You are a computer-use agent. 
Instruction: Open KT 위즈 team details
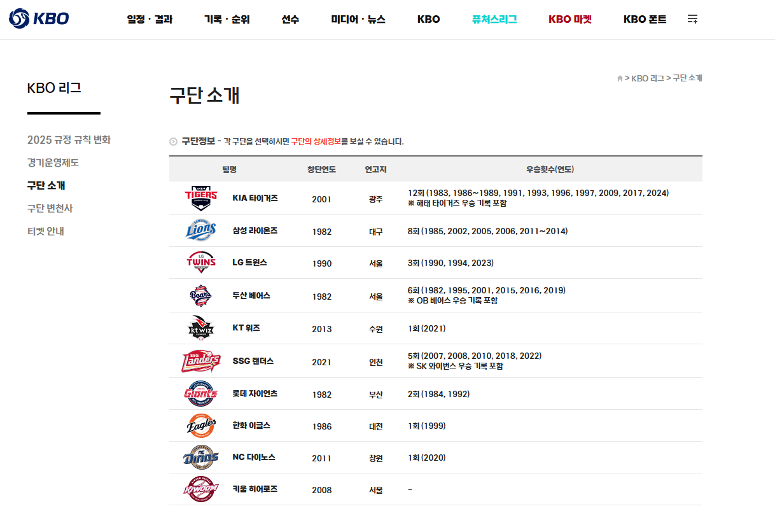coord(246,328)
